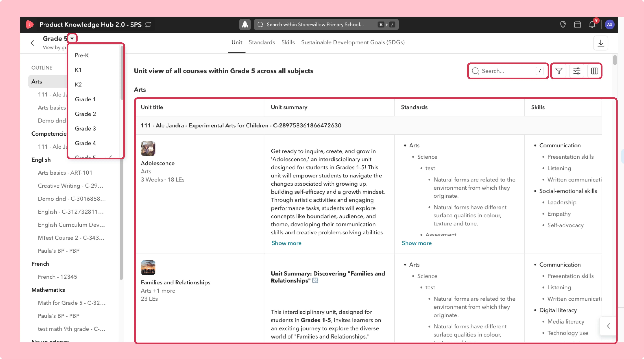Click the outline panel scrollbar
This screenshot has height=359, width=644.
[121, 219]
